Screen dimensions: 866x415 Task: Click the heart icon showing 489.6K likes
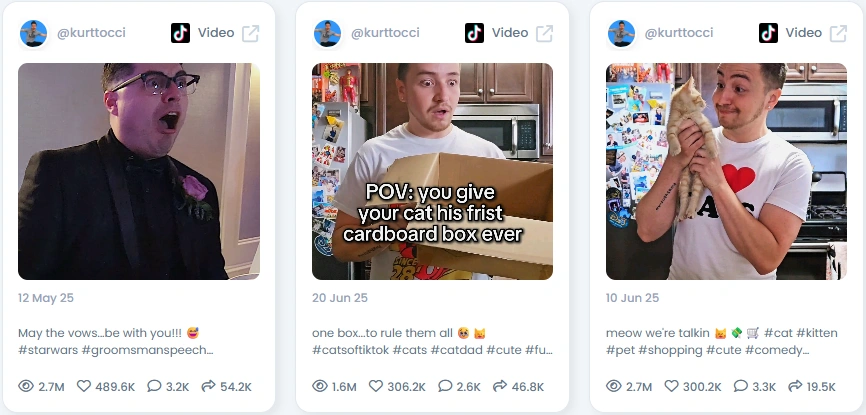(x=84, y=386)
